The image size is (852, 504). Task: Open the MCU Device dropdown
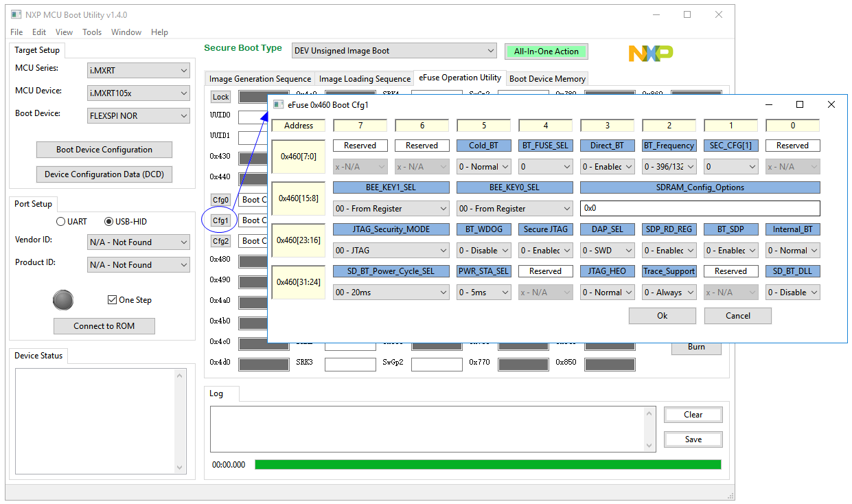[x=139, y=93]
